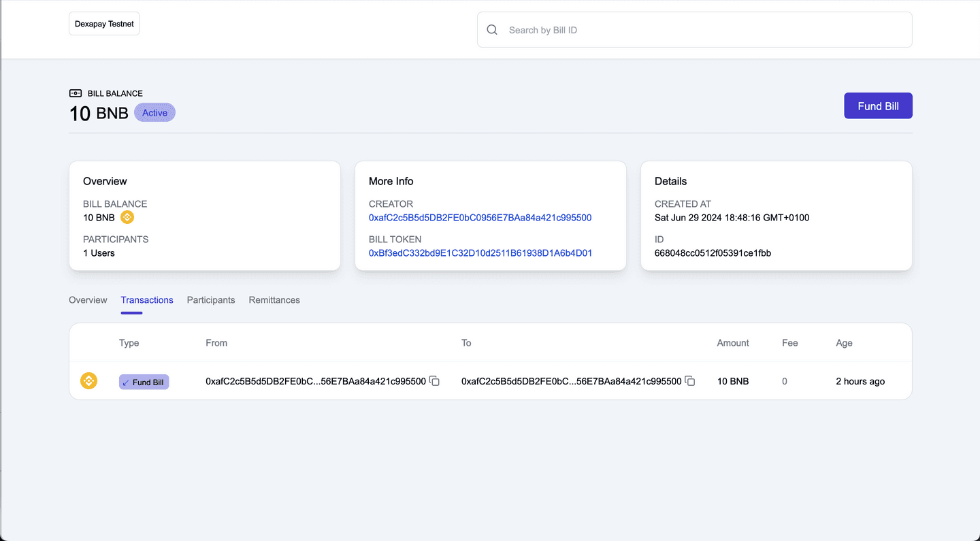Click the 'From' column header

pyautogui.click(x=216, y=343)
